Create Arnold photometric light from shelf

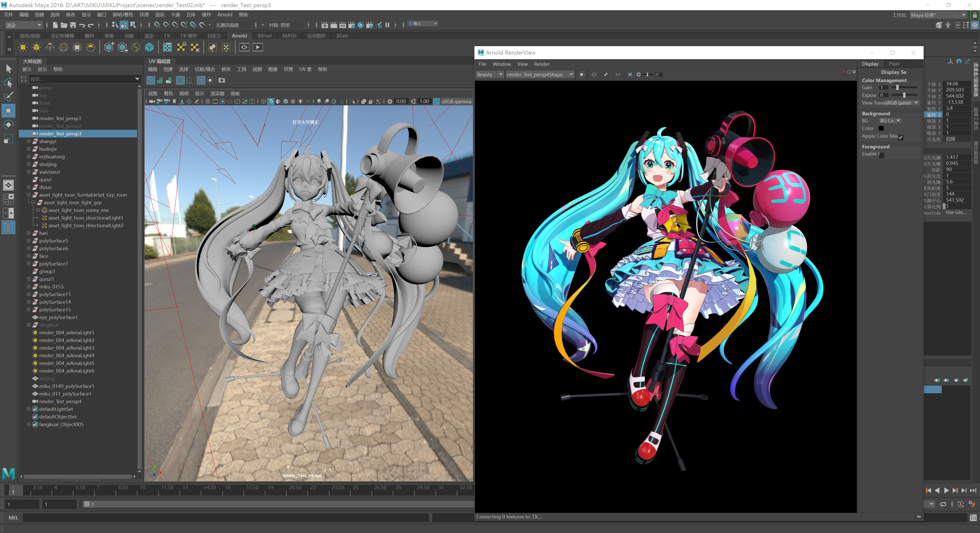tap(50, 47)
